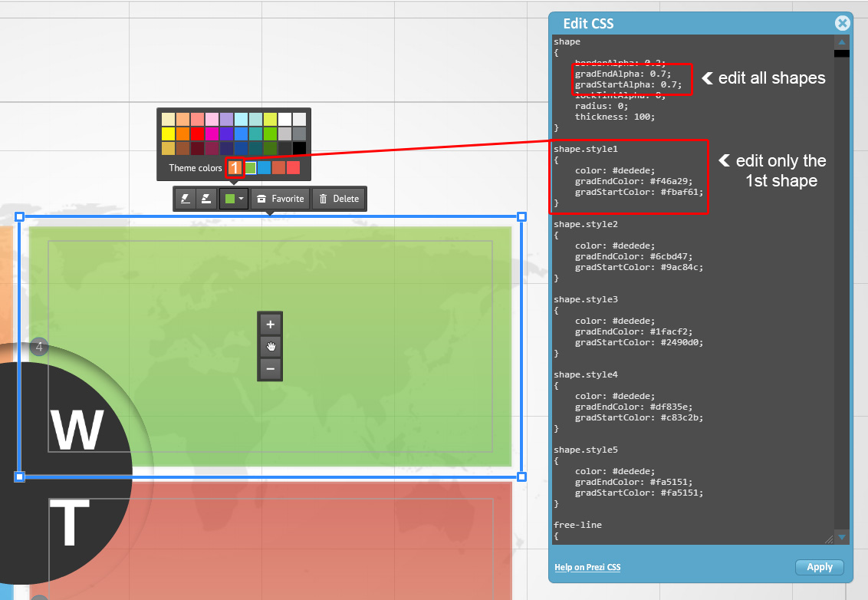Click path step number 4 marker
Image resolution: width=868 pixels, height=600 pixels.
click(x=39, y=348)
